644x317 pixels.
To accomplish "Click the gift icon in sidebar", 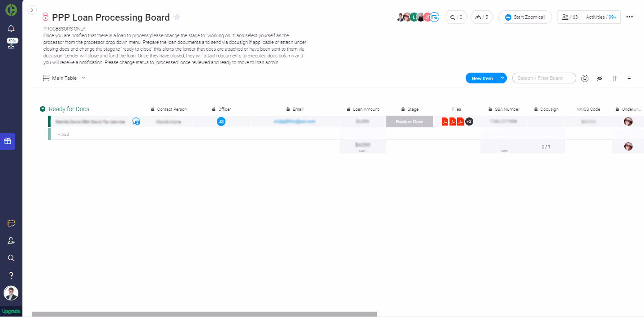I will [x=8, y=141].
